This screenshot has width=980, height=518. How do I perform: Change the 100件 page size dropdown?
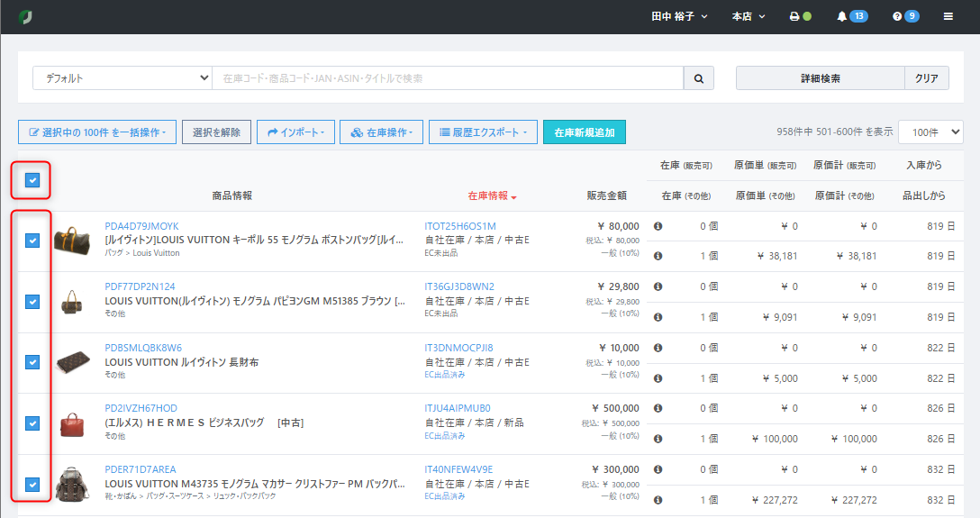point(930,132)
